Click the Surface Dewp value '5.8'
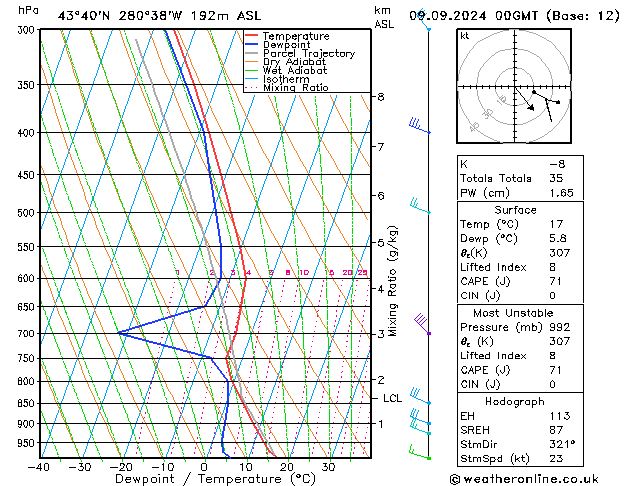629x486 pixels. (558, 239)
